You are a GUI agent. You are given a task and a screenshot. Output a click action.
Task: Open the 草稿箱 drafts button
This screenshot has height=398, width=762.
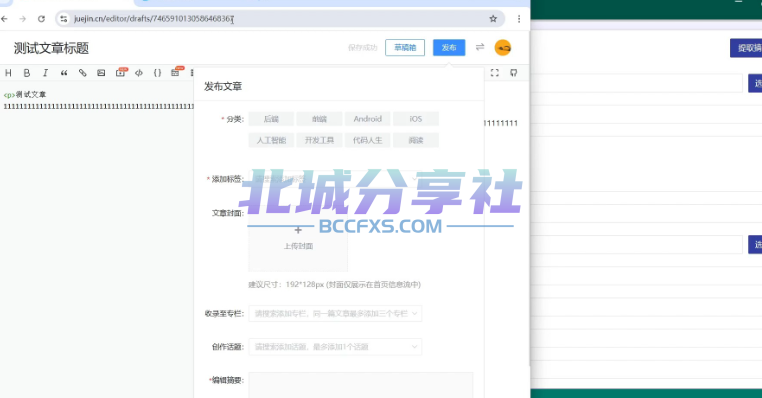pos(405,48)
